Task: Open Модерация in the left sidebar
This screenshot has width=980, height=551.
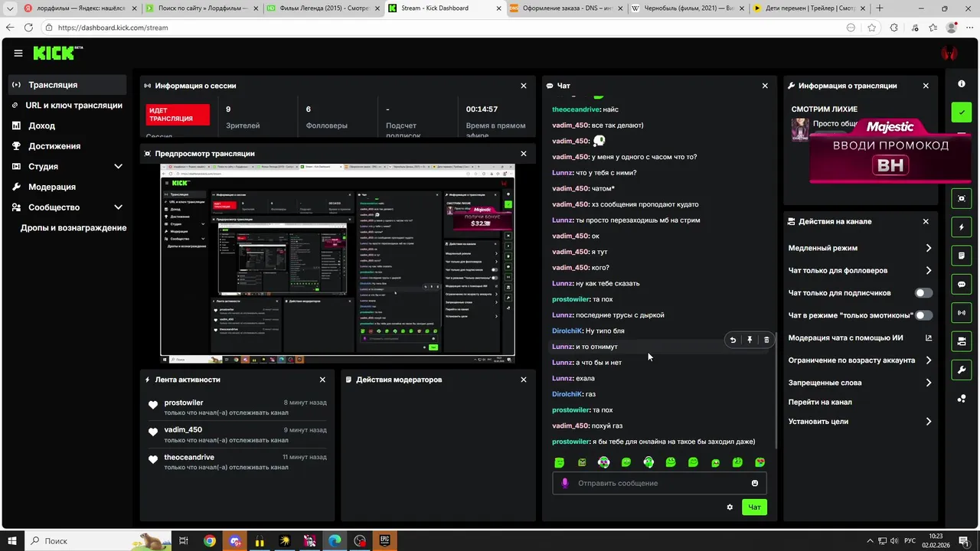Action: (67, 187)
